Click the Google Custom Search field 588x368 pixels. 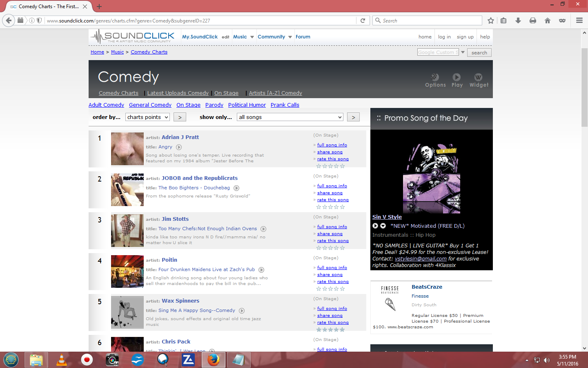(438, 52)
